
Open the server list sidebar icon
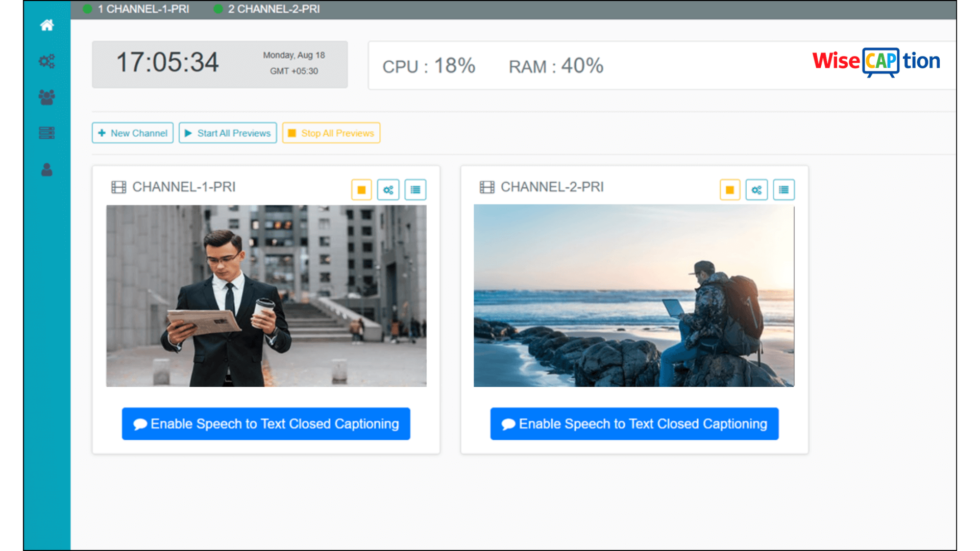pyautogui.click(x=47, y=133)
